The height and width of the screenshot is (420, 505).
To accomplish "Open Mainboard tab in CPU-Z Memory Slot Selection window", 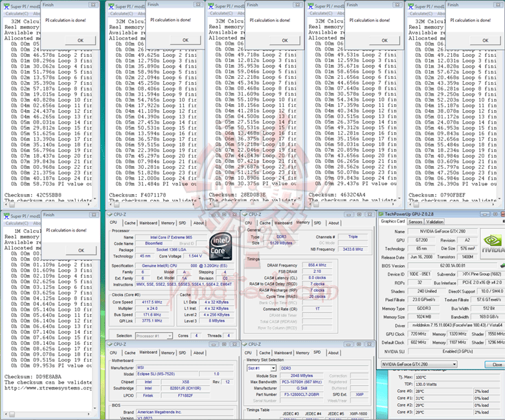I will click(x=283, y=353).
